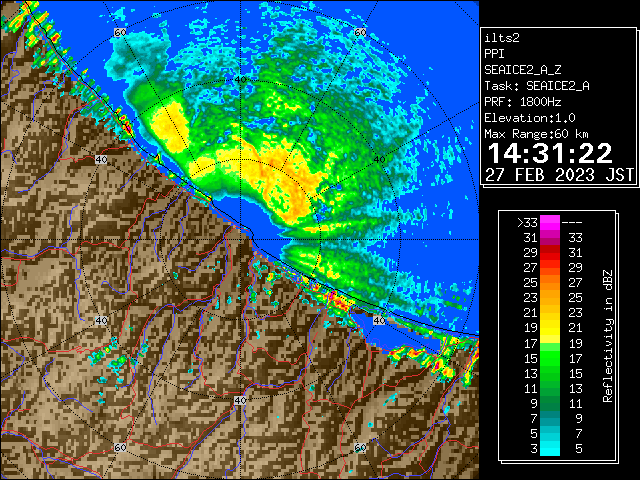This screenshot has height=480, width=640.
Task: Pick the orange legend band at 25–27 dBZ
Action: [x=550, y=283]
